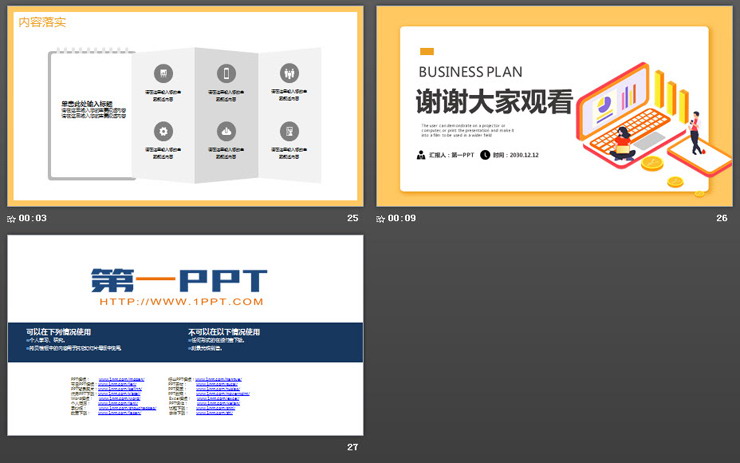Click the cloud upload icon in slide 25

[x=227, y=131]
